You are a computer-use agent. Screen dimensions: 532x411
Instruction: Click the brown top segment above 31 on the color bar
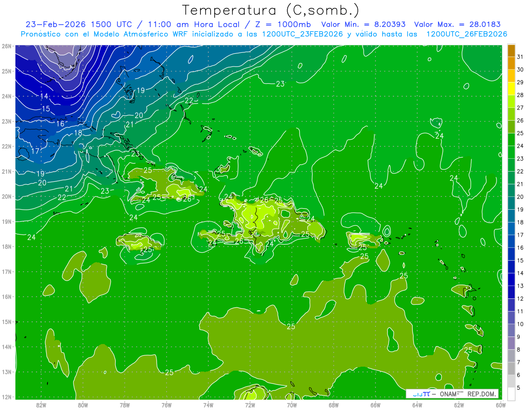[x=512, y=51]
